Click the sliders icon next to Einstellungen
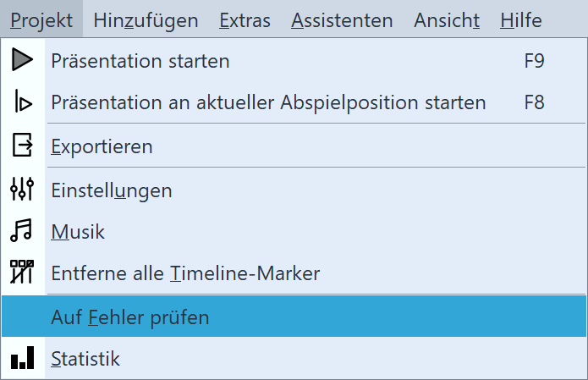This screenshot has width=588, height=380. coord(23,190)
